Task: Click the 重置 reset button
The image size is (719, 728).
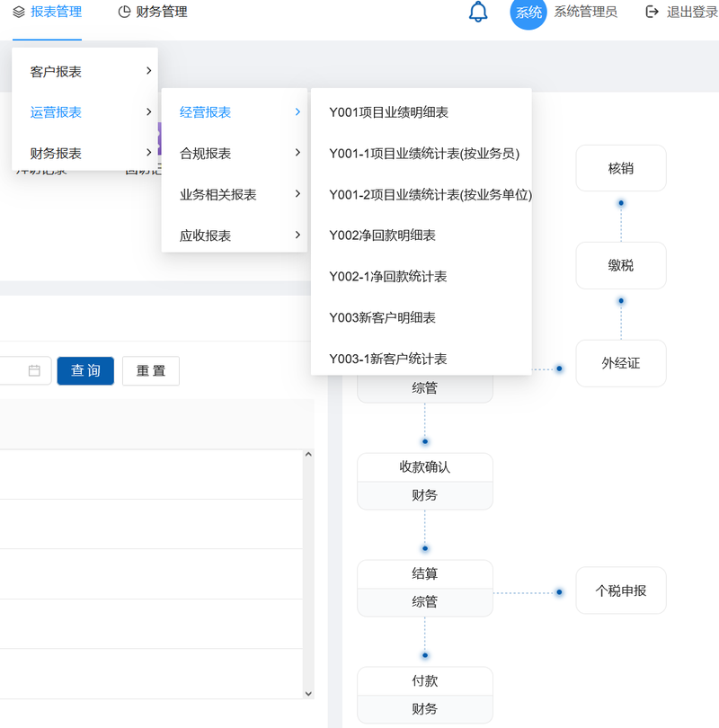Action: pyautogui.click(x=151, y=370)
